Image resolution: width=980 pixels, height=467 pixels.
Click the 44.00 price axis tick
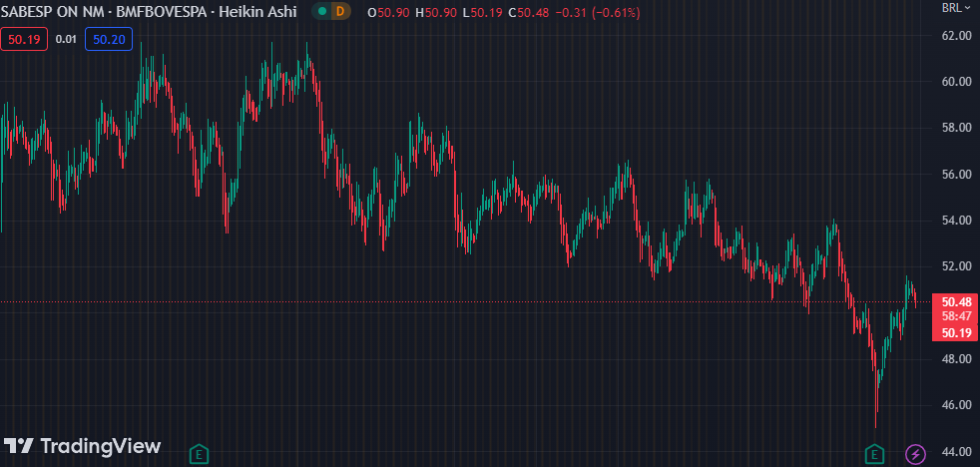click(956, 451)
